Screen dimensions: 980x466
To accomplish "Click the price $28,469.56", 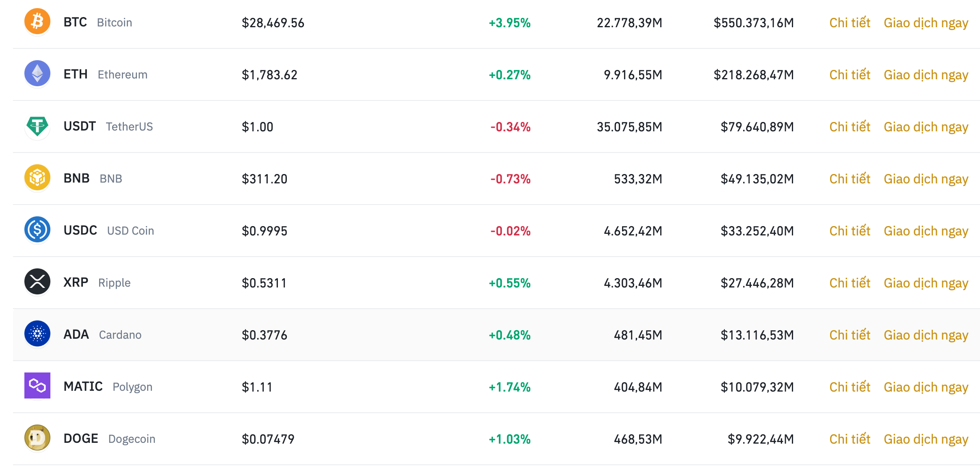I will pos(273,23).
